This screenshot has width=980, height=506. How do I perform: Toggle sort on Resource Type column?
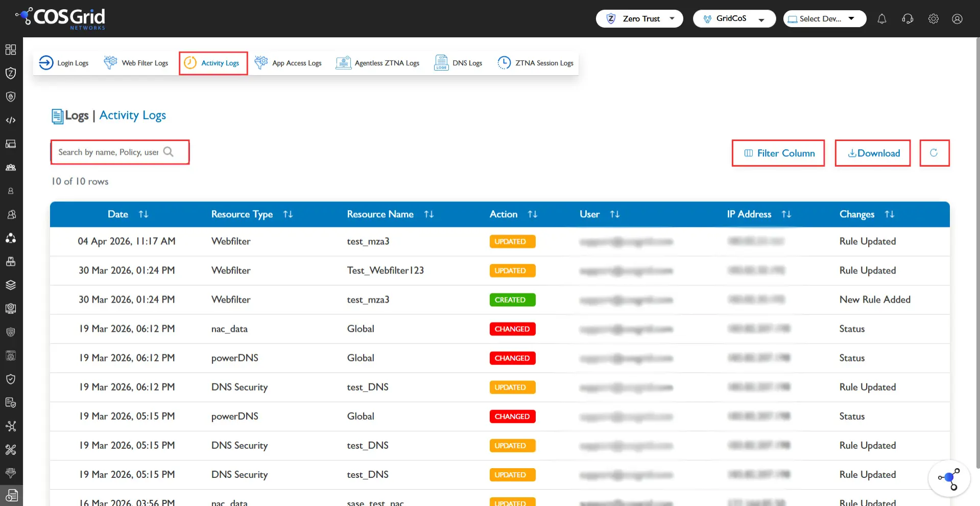coord(288,214)
